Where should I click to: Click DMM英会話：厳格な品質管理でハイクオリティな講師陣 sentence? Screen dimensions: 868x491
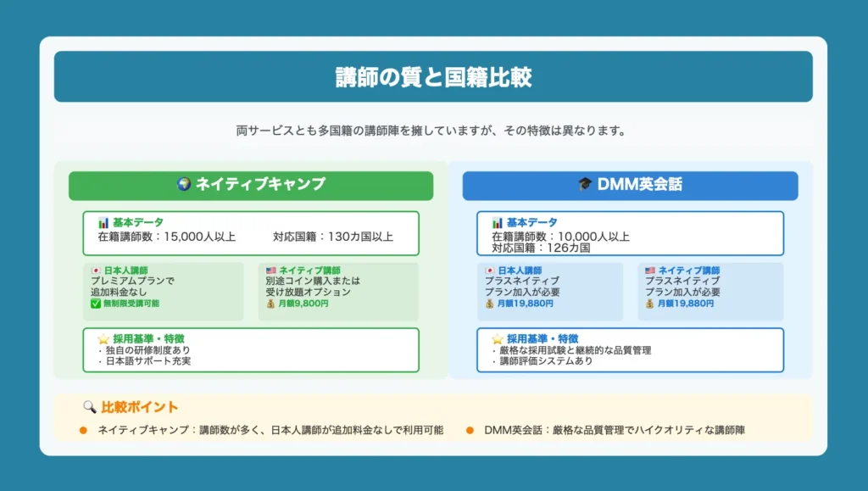pyautogui.click(x=615, y=430)
